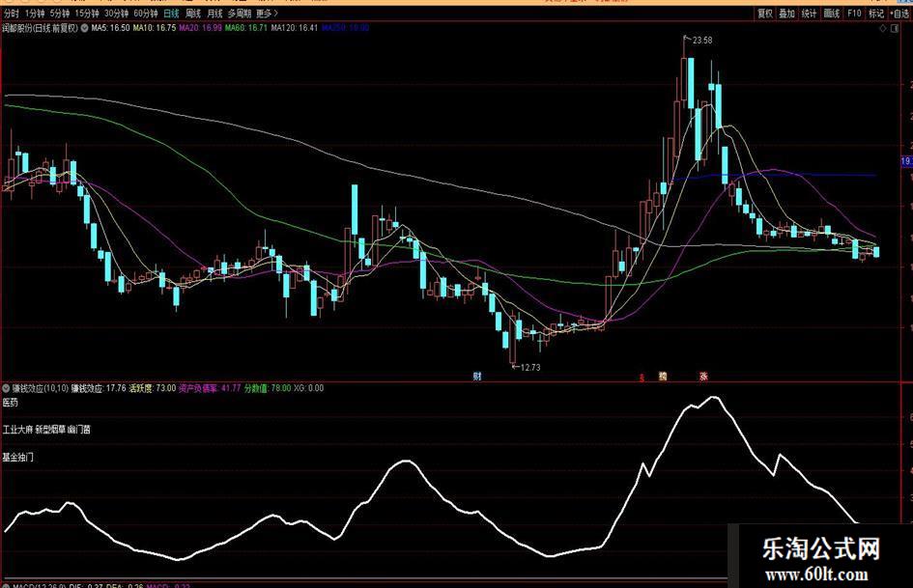913x588 pixels.
Task: Switch to the 周线 weekly chart
Action: pos(193,13)
